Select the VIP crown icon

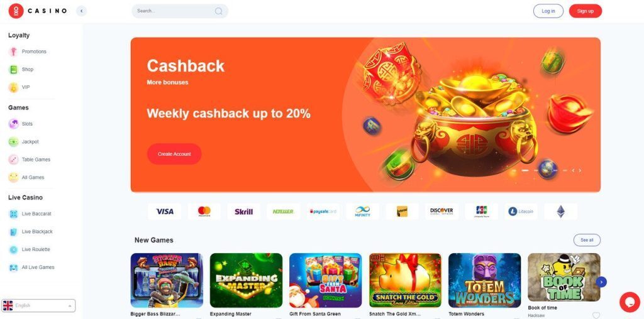point(14,87)
